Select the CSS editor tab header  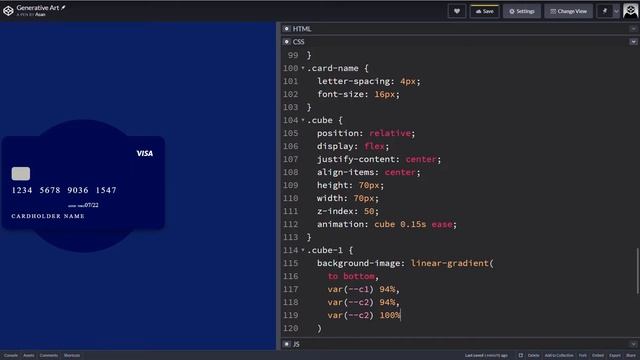coord(298,42)
